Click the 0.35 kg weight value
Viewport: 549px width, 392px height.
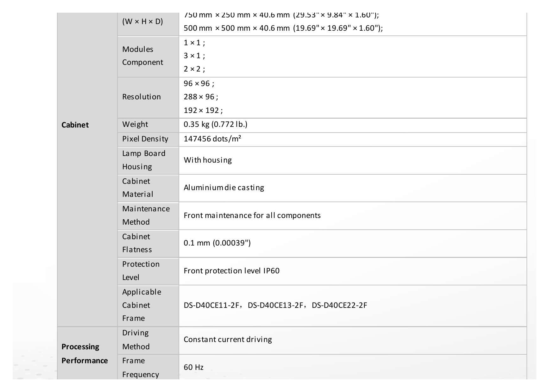coord(215,124)
